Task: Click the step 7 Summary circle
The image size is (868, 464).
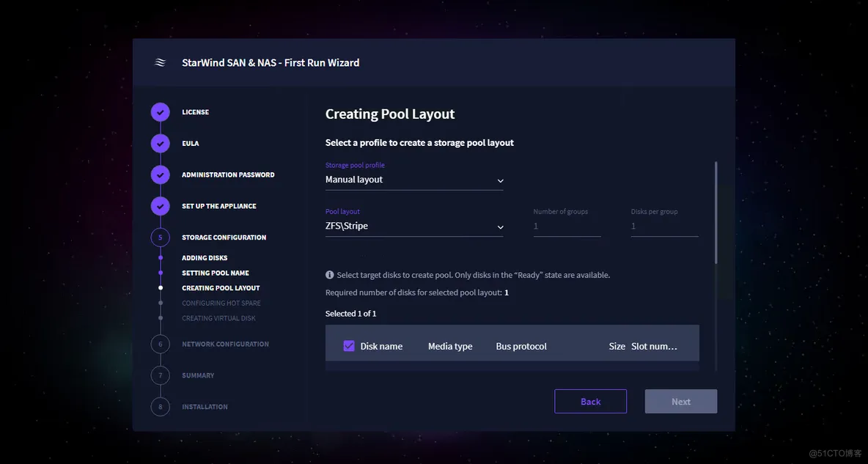Action: tap(161, 375)
